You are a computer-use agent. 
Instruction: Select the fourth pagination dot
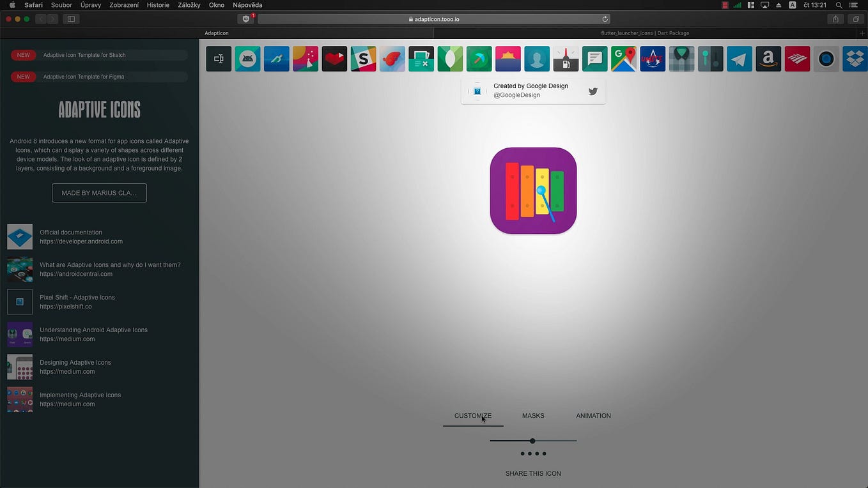pos(544,453)
